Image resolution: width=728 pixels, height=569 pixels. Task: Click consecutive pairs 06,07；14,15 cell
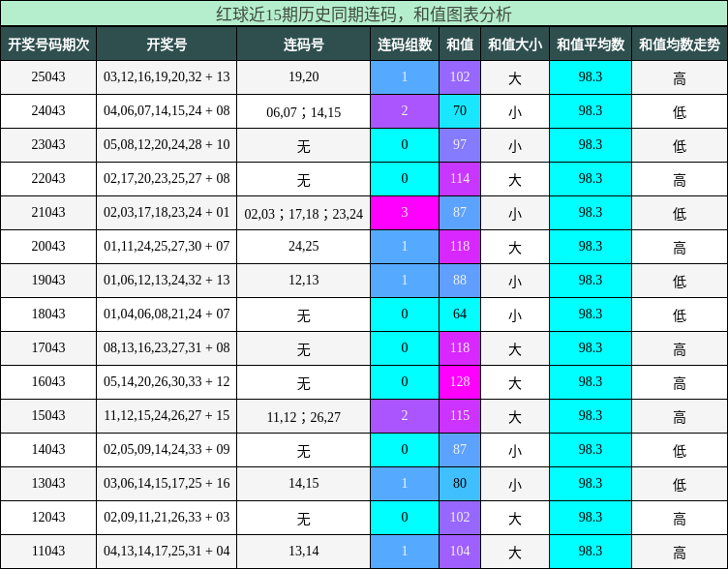304,112
